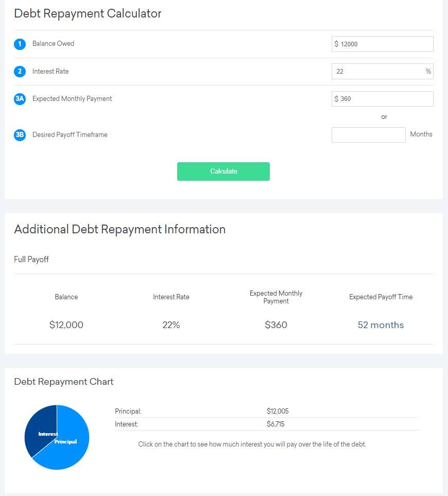The width and height of the screenshot is (448, 496).
Task: Click the 52 months payoff time
Action: tap(381, 325)
